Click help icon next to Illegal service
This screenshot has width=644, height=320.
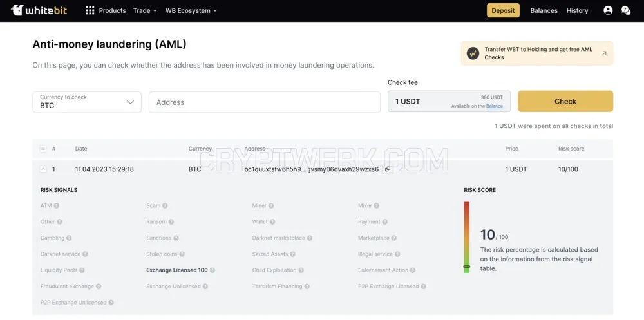click(397, 254)
